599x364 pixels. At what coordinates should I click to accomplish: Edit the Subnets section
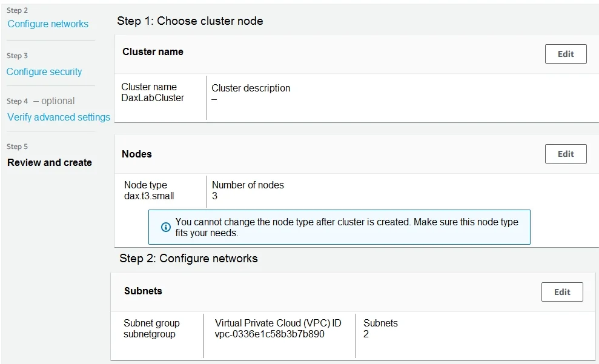[562, 292]
